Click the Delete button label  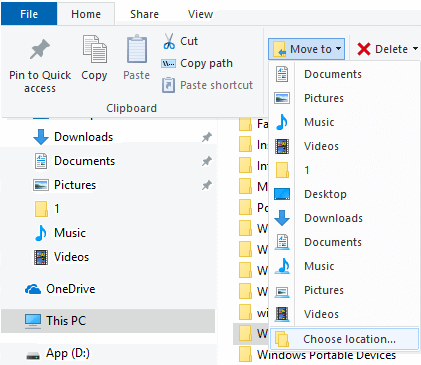(x=392, y=49)
